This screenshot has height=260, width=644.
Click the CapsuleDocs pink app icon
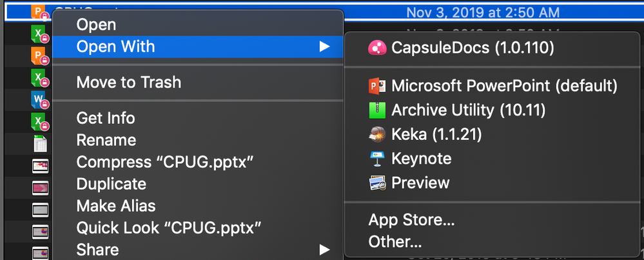point(376,48)
